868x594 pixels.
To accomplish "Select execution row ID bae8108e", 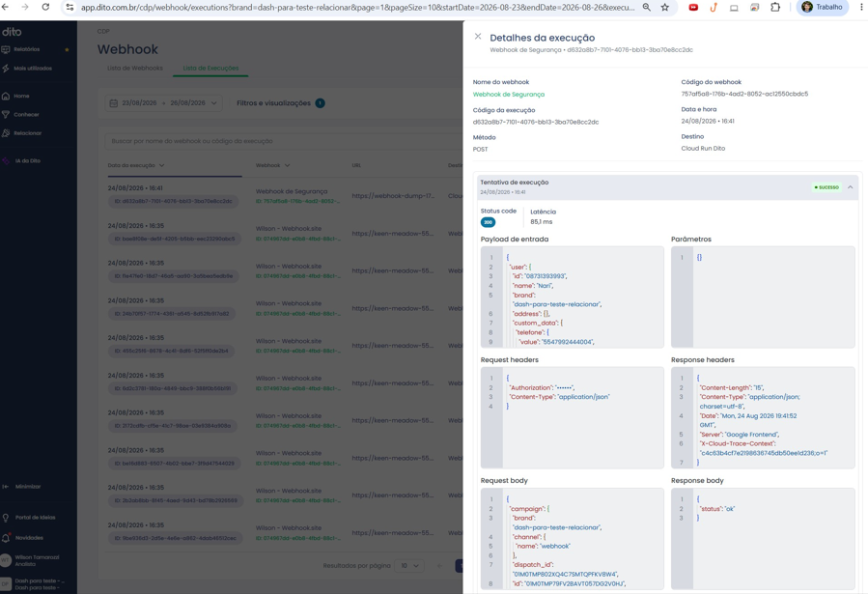I will point(175,240).
